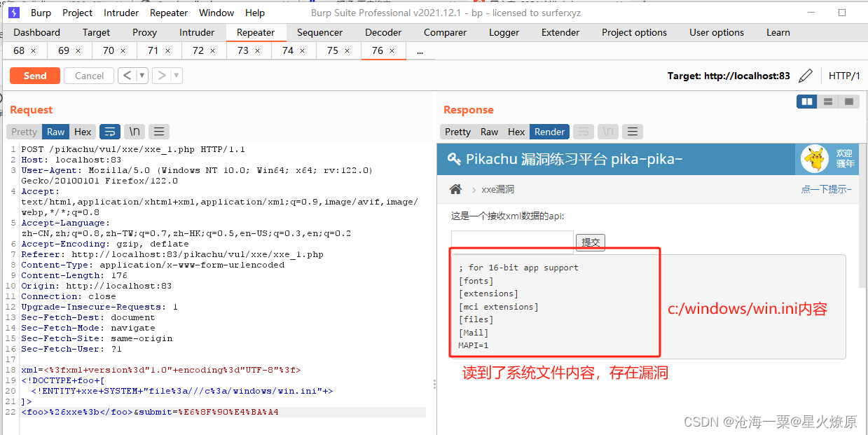Click the 点一下提示~ hint link
The width and height of the screenshot is (868, 435).
click(x=827, y=189)
